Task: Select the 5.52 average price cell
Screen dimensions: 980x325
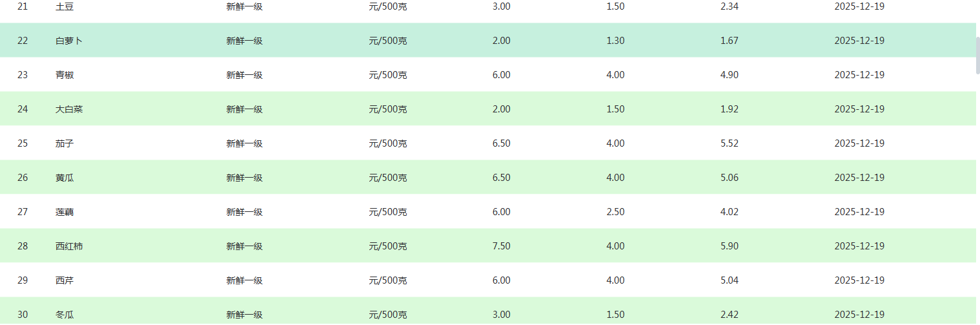Action: [730, 143]
